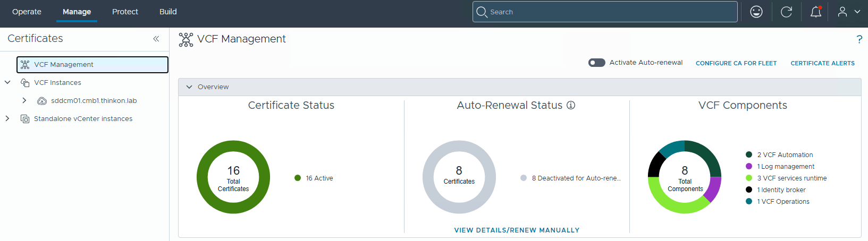Click the 1 VCF Operations teal swatch
The height and width of the screenshot is (241, 868).
pyautogui.click(x=749, y=202)
